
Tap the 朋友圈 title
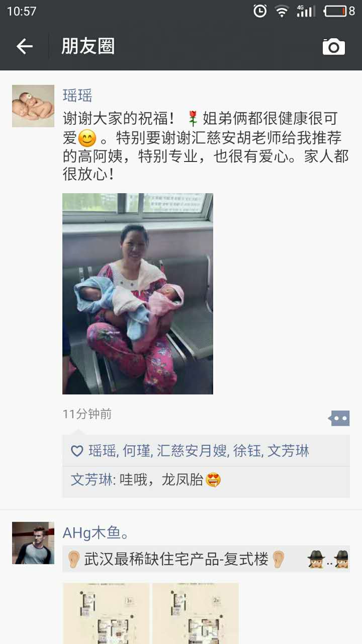point(88,46)
